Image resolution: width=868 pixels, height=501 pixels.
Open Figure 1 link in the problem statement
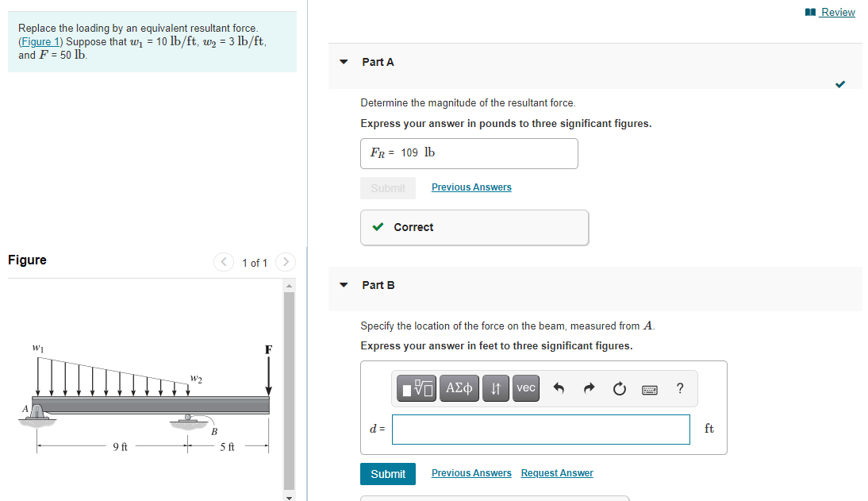pos(40,40)
